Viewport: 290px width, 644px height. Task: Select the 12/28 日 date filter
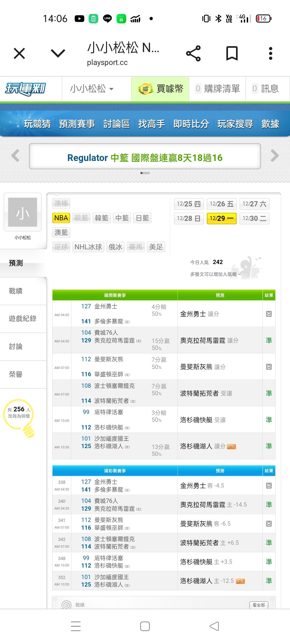coord(189,218)
